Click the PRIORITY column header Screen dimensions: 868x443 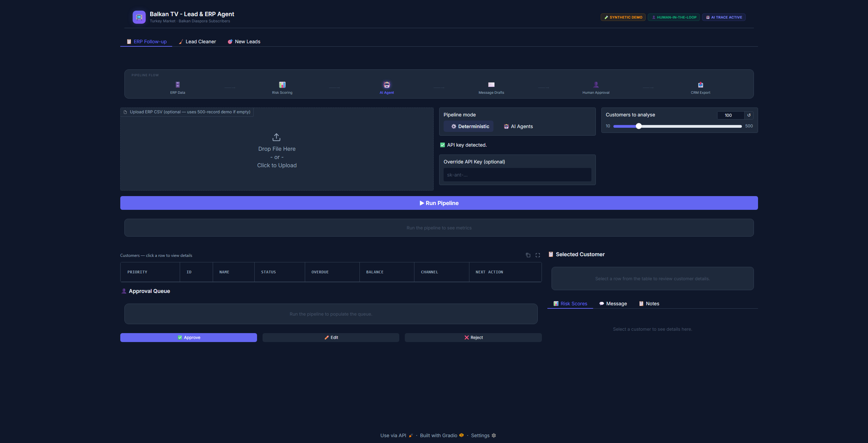150,272
